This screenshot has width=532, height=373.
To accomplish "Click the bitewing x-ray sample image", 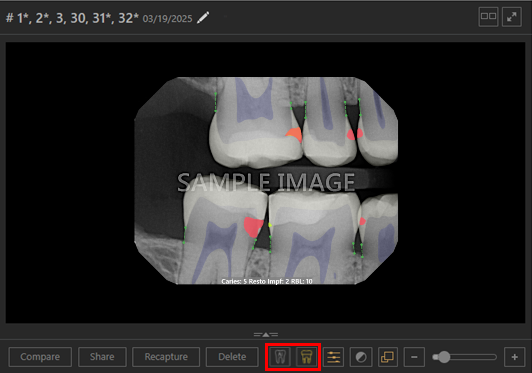I will pos(266,181).
